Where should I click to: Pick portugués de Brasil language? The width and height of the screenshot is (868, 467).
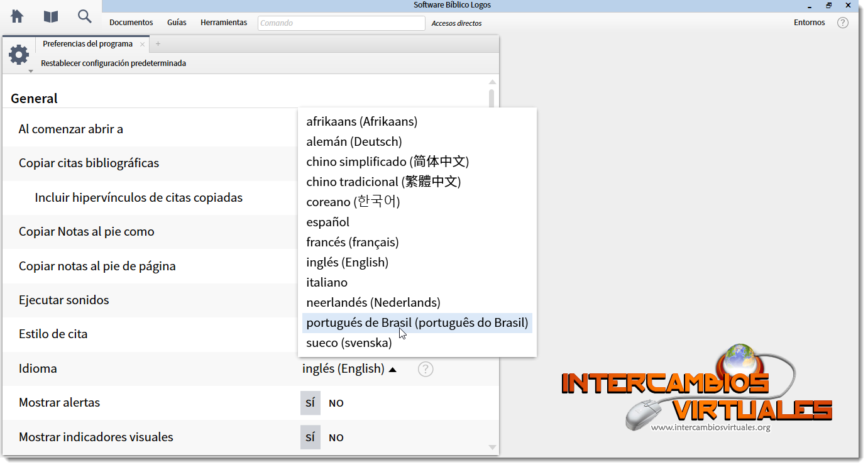tap(417, 322)
